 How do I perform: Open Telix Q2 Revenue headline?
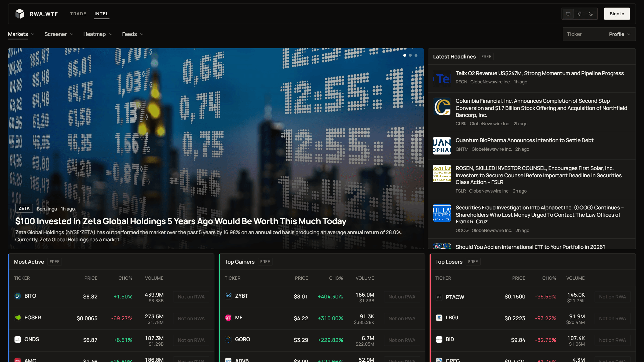(x=540, y=73)
